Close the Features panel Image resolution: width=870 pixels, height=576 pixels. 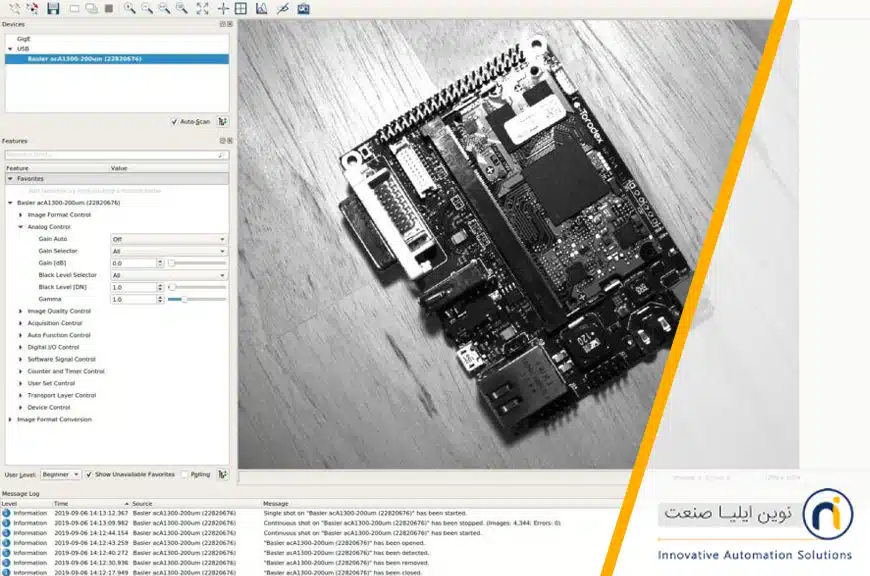[230, 141]
